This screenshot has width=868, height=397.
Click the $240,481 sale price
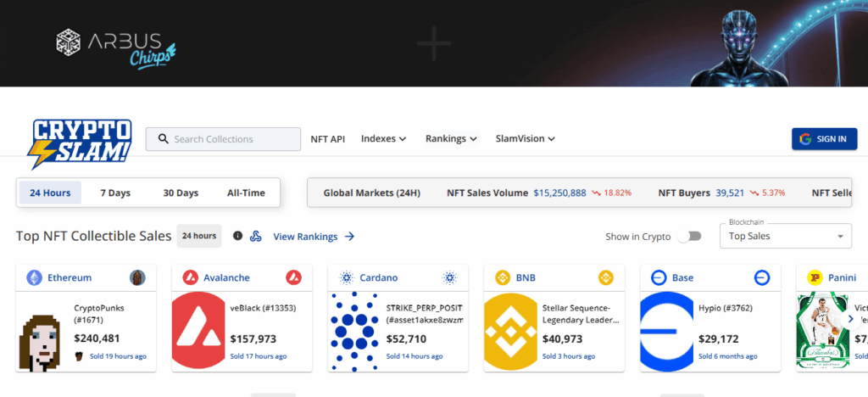pos(97,338)
